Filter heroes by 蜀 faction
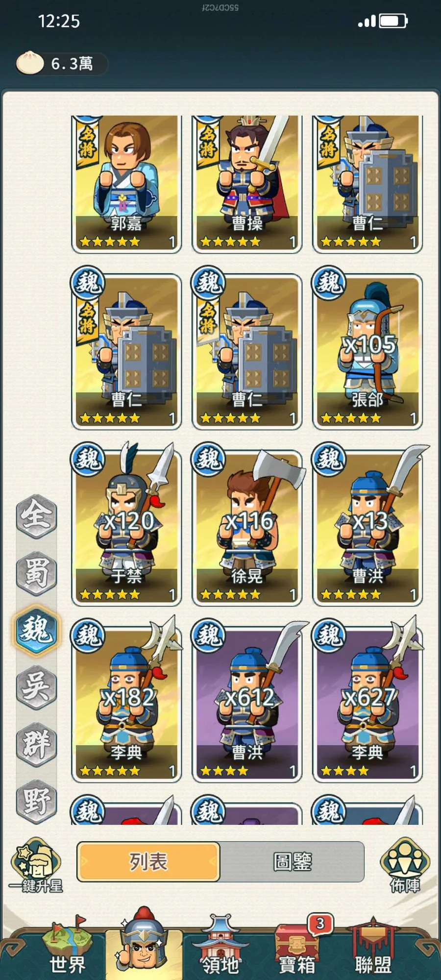This screenshot has width=441, height=980. pyautogui.click(x=37, y=573)
